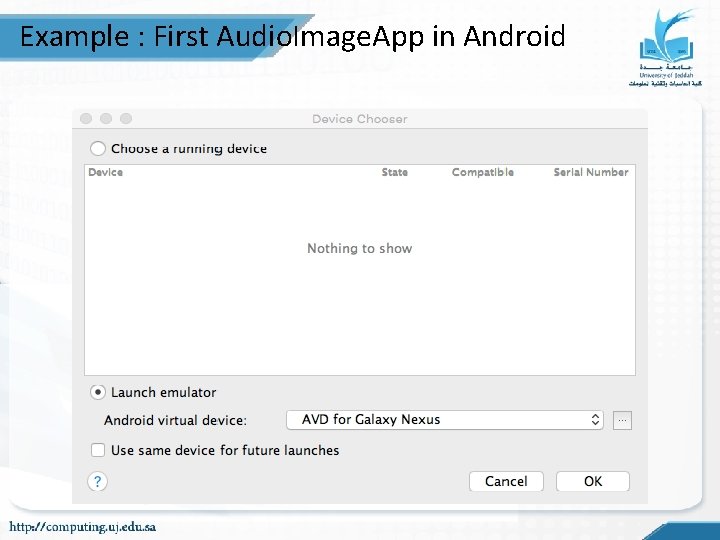720x540 pixels.
Task: Minimize the Device Chooser window
Action: [106, 118]
